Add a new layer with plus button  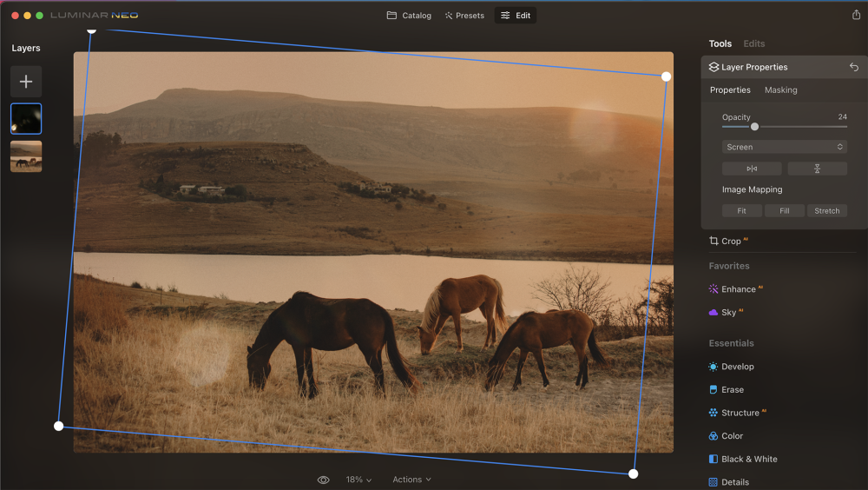pyautogui.click(x=26, y=82)
